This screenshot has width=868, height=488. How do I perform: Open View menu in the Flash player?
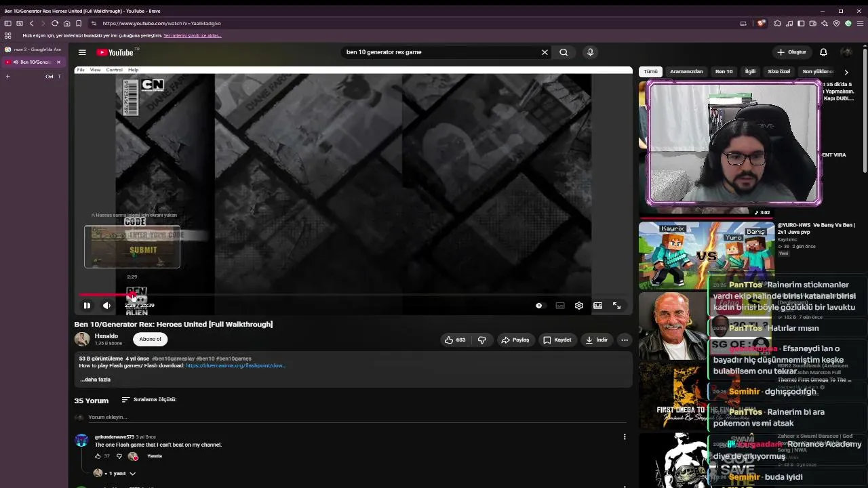click(96, 70)
